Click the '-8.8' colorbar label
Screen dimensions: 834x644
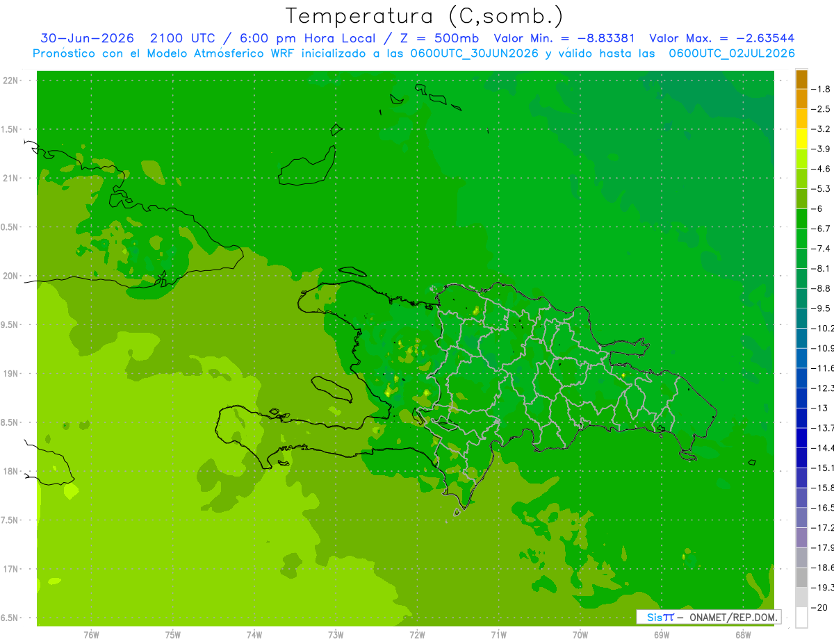pyautogui.click(x=821, y=288)
